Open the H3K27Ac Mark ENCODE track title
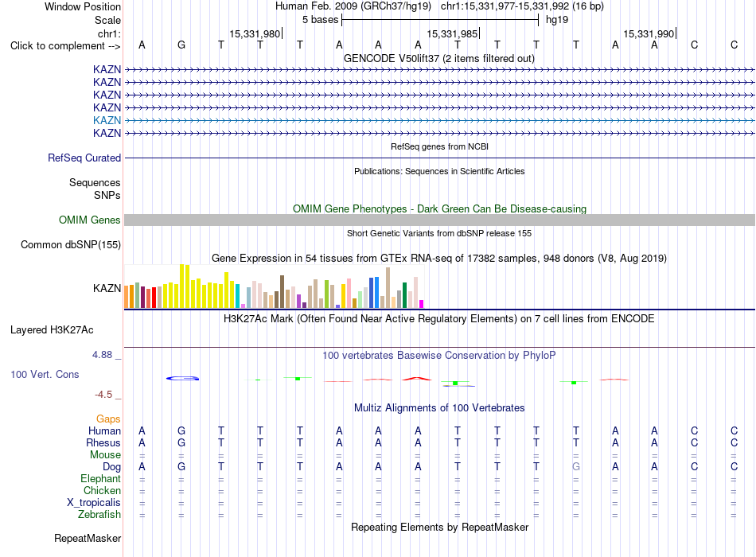756x557 pixels. tap(439, 319)
